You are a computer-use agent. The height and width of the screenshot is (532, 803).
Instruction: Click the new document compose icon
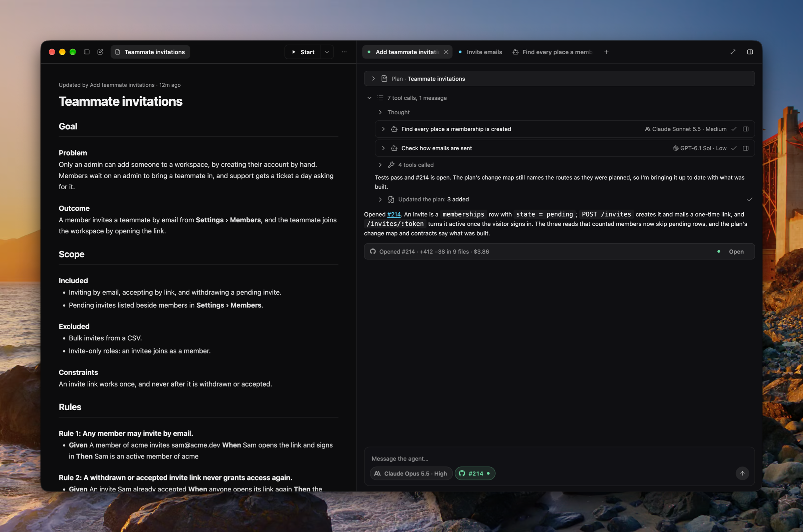pyautogui.click(x=100, y=52)
